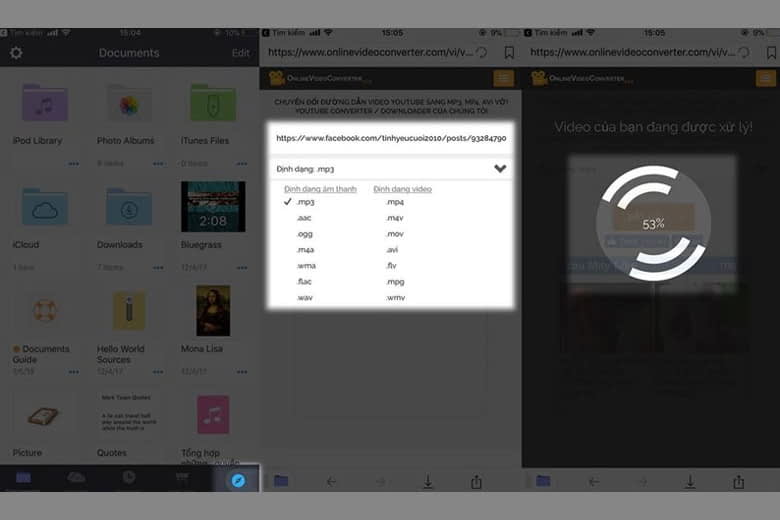Open more options for Mona Lisa
This screenshot has width=780, height=520.
[242, 372]
